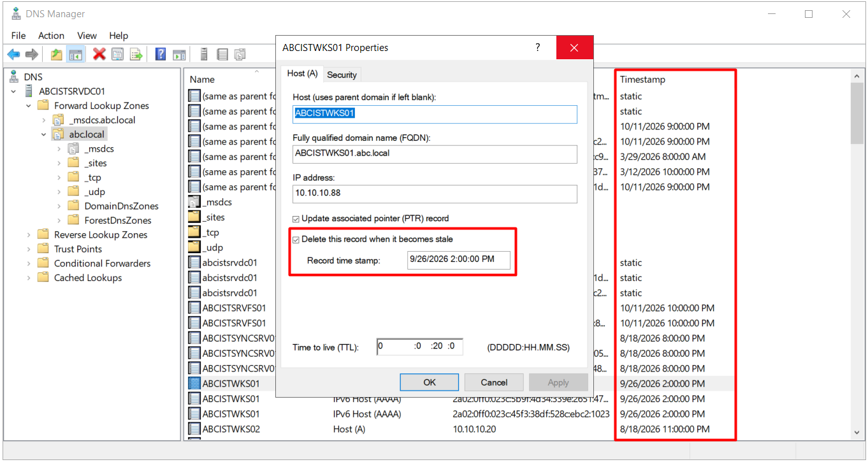Image resolution: width=868 pixels, height=462 pixels.
Task: Open Properties from the toolbar icon
Action: tap(117, 55)
